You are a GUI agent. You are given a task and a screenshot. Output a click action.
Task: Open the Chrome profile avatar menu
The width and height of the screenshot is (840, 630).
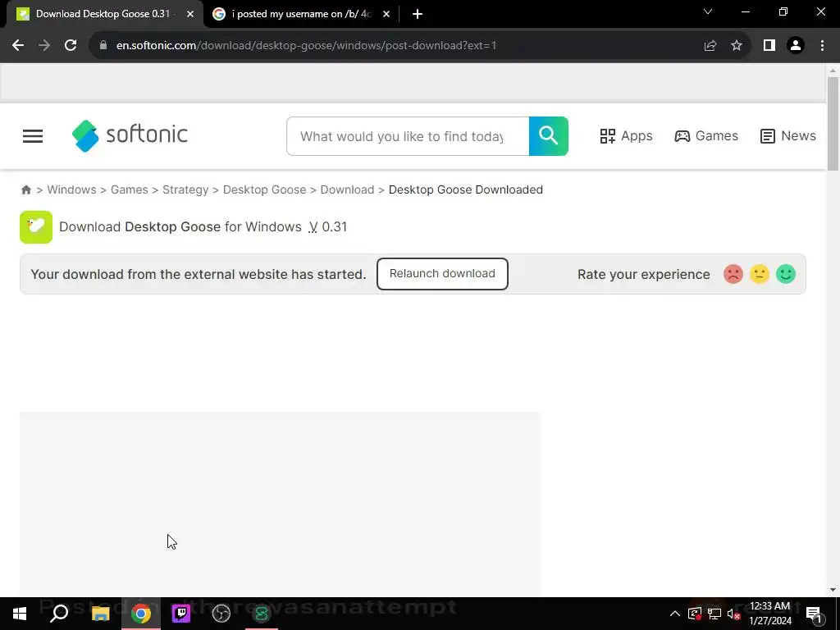(796, 46)
